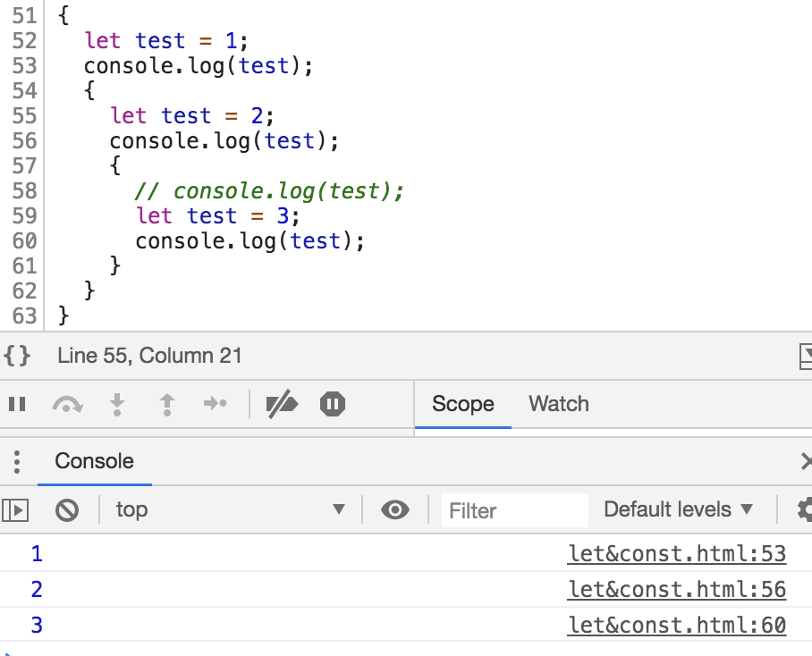
Task: Switch to the Scope tab
Action: coord(462,404)
